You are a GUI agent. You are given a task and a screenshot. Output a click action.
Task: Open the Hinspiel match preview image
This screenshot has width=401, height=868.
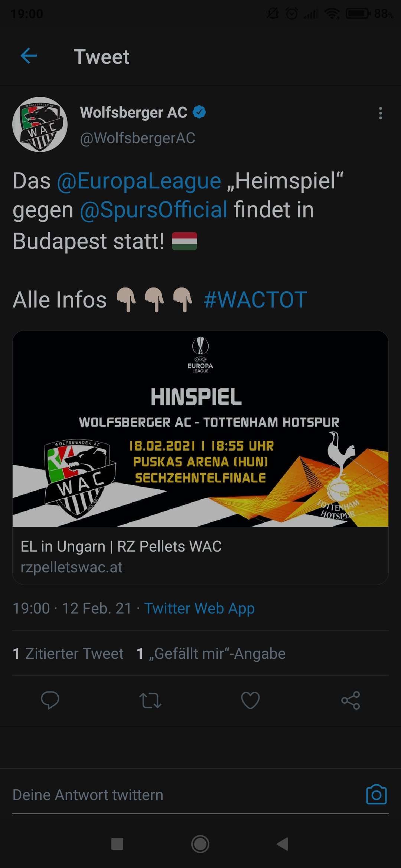coord(200,429)
